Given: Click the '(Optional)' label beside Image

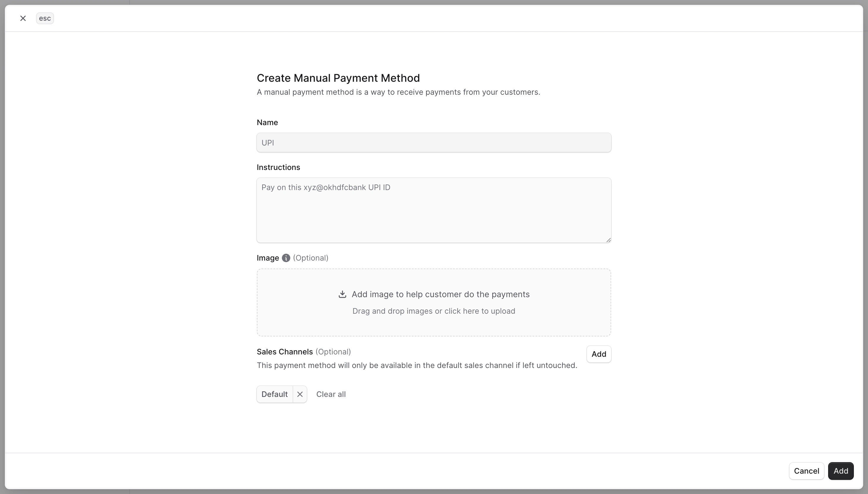Looking at the screenshot, I should [311, 258].
